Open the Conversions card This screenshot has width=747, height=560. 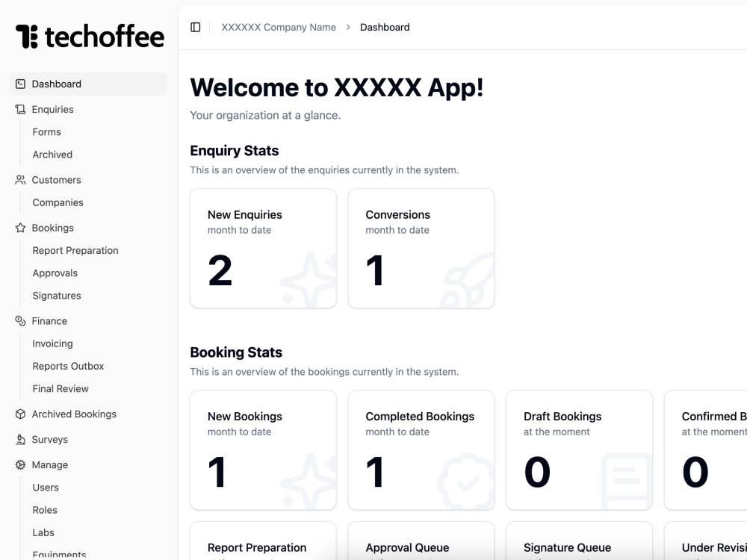(x=421, y=249)
